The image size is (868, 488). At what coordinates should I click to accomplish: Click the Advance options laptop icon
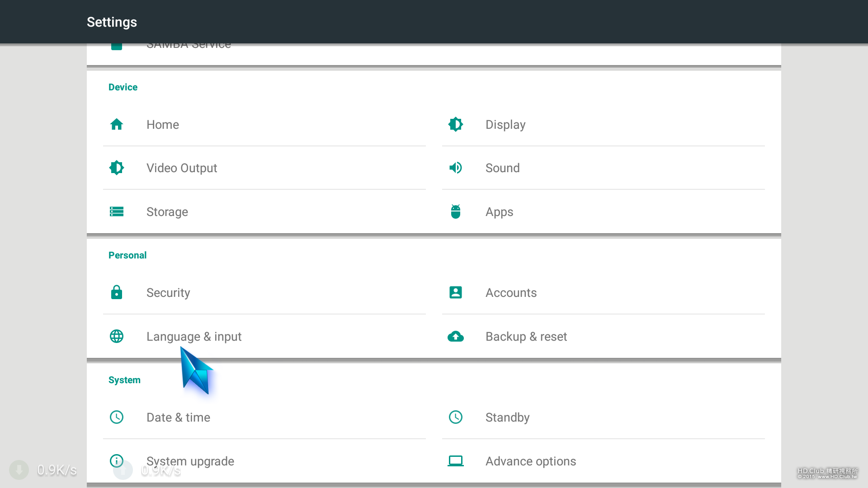[x=456, y=461]
